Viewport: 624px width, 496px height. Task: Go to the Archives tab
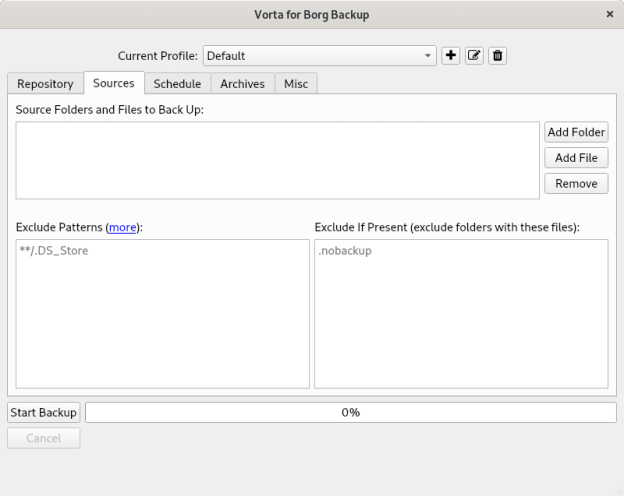(x=242, y=84)
